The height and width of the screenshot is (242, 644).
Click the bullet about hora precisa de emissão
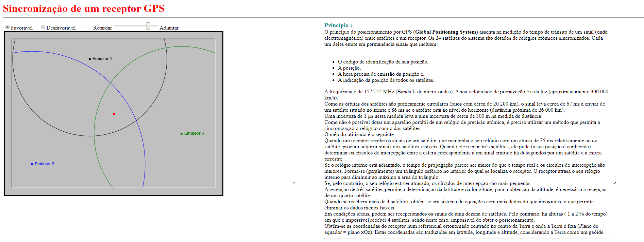pos(381,74)
